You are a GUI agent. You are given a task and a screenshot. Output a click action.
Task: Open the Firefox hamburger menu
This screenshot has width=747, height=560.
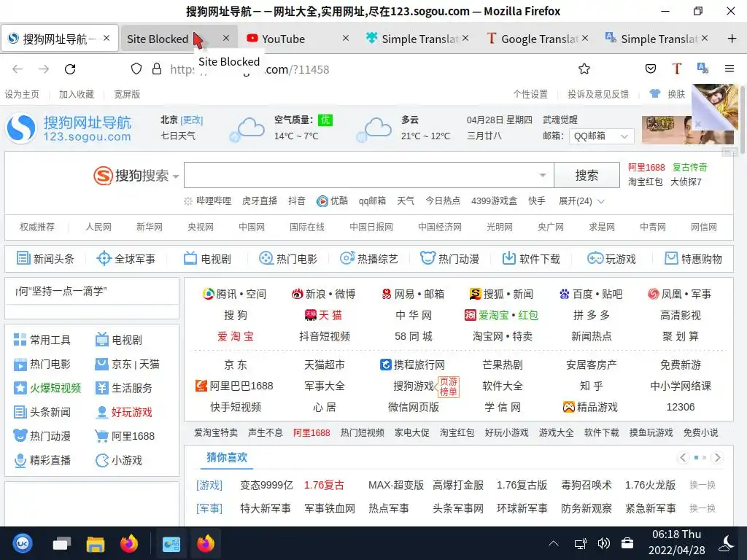[x=729, y=69]
